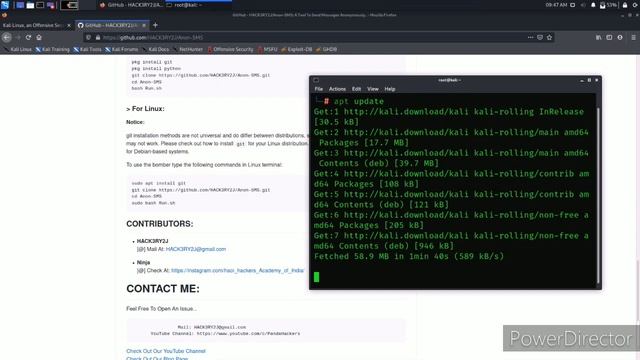This screenshot has width=640, height=360.
Task: Click the volume icon in the panel
Action: click(583, 5)
